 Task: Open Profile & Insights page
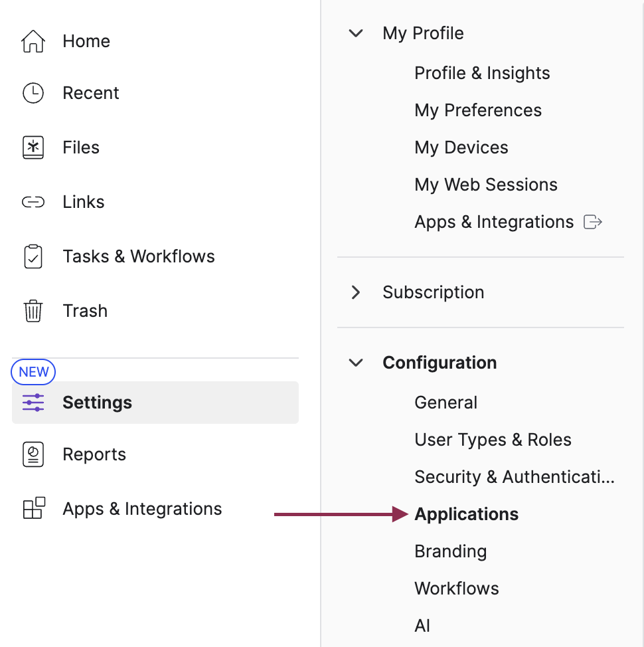coord(482,73)
